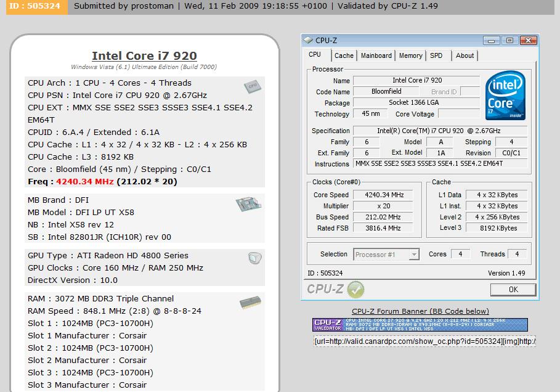The height and width of the screenshot is (392, 560).
Task: Open the Mainboard tab
Action: coord(376,55)
